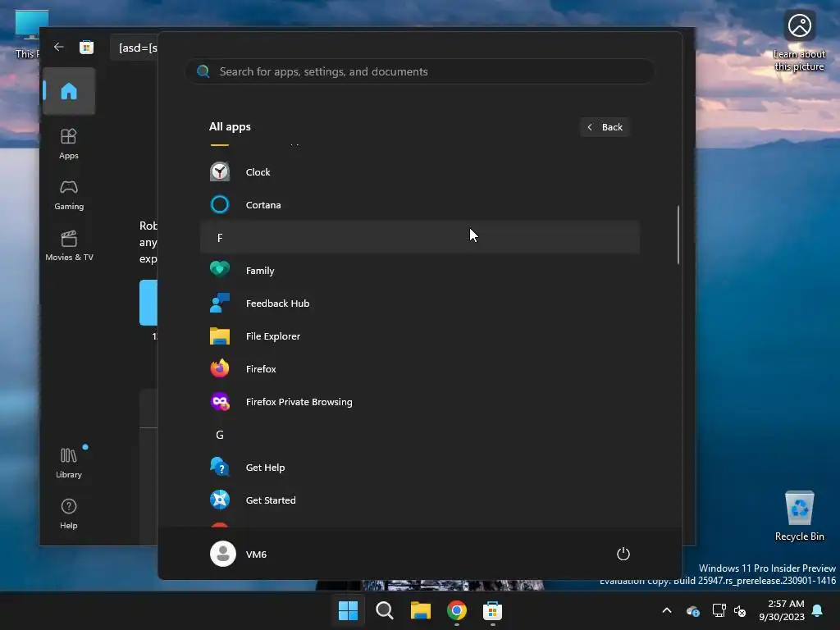Click the letter G section header
Image resolution: width=840 pixels, height=630 pixels.
click(419, 435)
